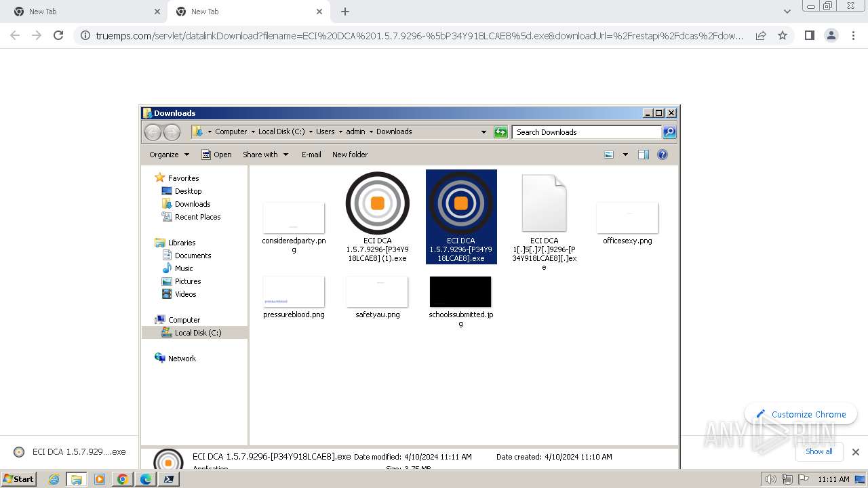This screenshot has height=488, width=868.
Task: Close the Chrome downloads bar
Action: coord(856,452)
